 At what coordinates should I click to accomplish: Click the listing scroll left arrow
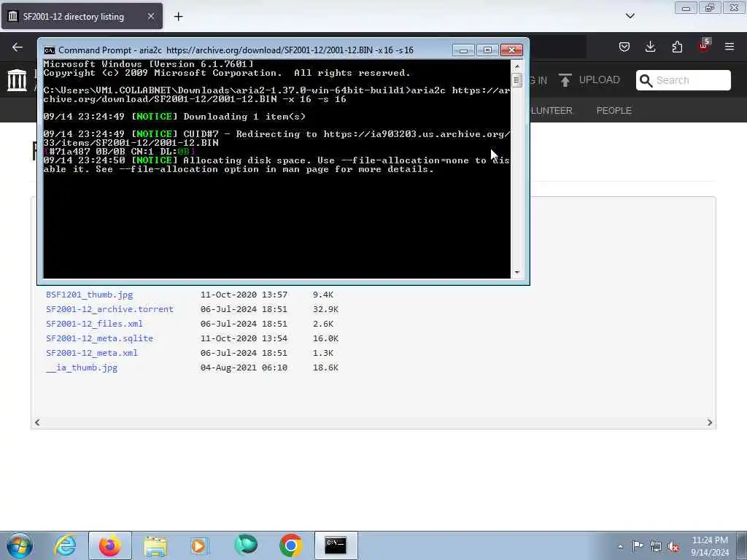(37, 422)
